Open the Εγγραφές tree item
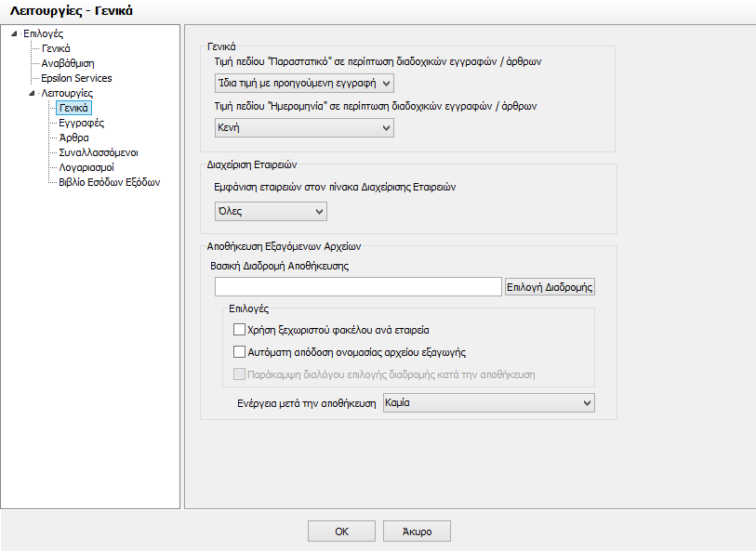 tap(82, 123)
